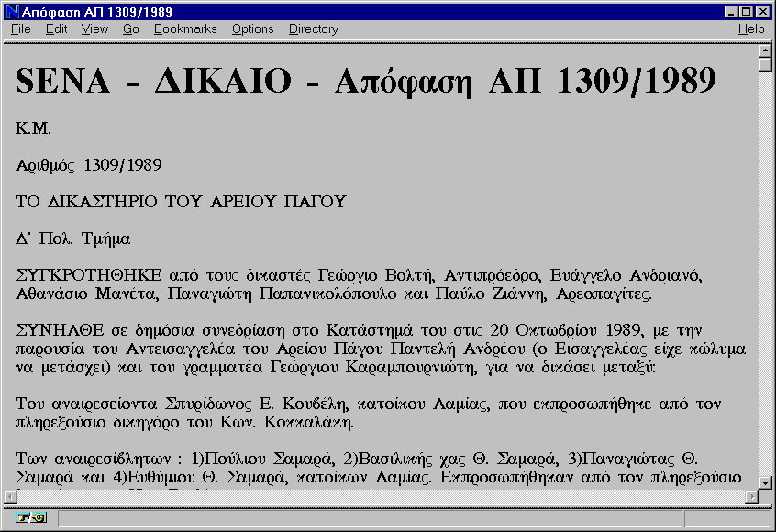
Task: Click the horizontal scrollbar right arrow
Action: [752, 496]
